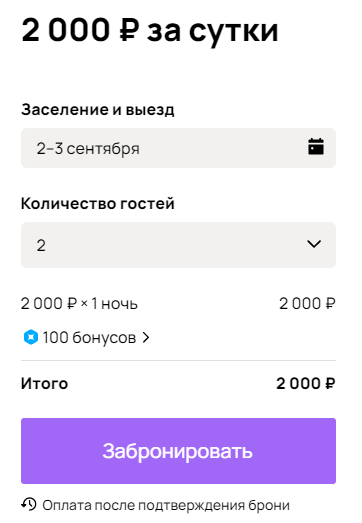Image resolution: width=362 pixels, height=523 pixels.
Task: Click the Количество гостей label
Action: pyautogui.click(x=98, y=203)
